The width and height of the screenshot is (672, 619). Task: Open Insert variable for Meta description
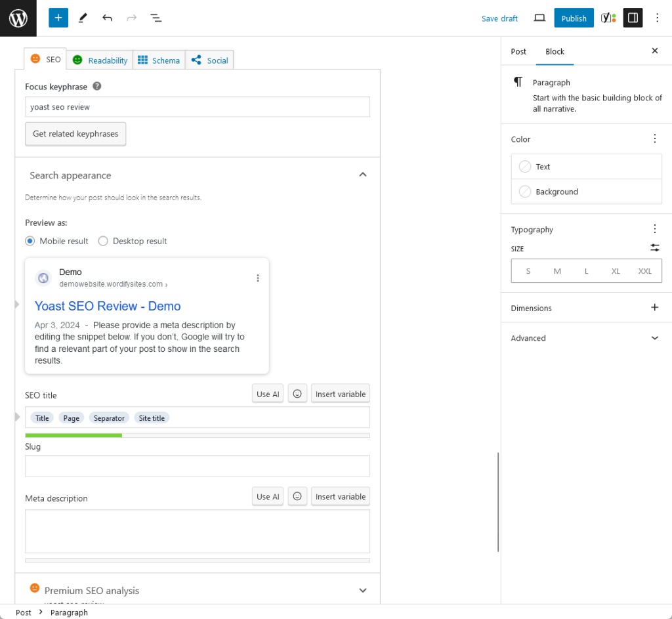tap(341, 496)
